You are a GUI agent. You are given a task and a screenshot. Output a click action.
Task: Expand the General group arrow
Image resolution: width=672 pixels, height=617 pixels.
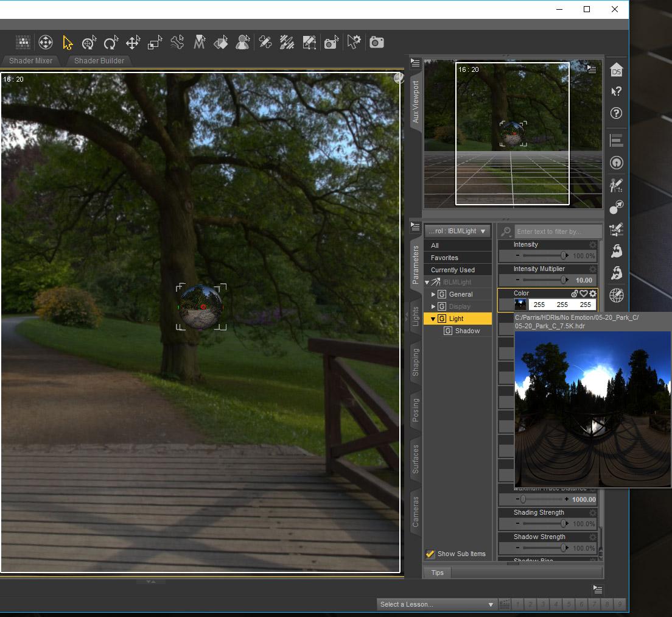tap(433, 295)
